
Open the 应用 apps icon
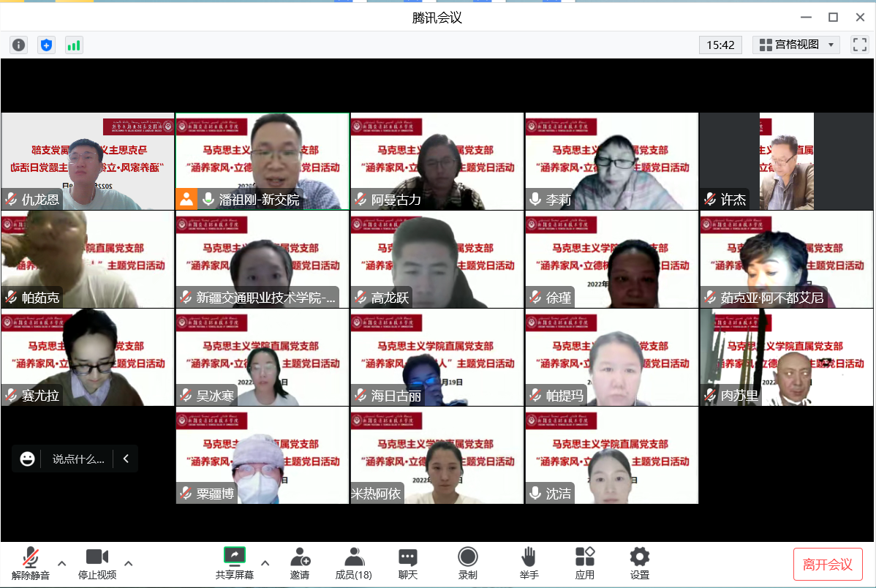tap(585, 563)
